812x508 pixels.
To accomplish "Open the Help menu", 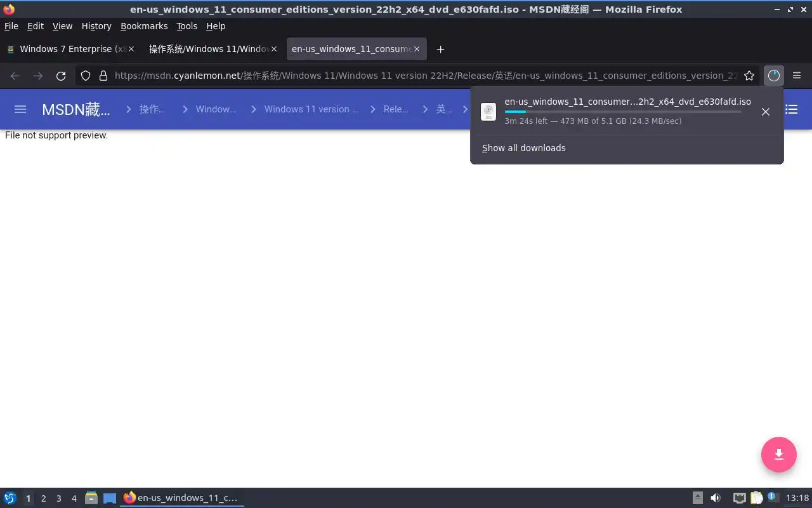I will pyautogui.click(x=216, y=26).
